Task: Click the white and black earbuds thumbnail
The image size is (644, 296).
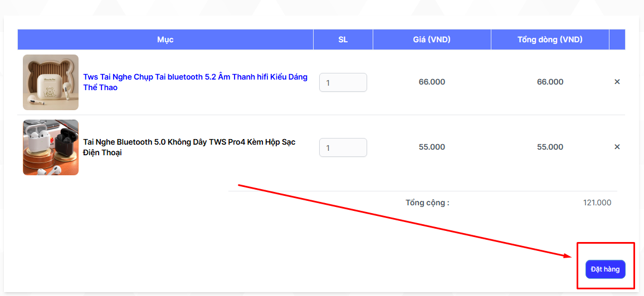Action: [51, 147]
